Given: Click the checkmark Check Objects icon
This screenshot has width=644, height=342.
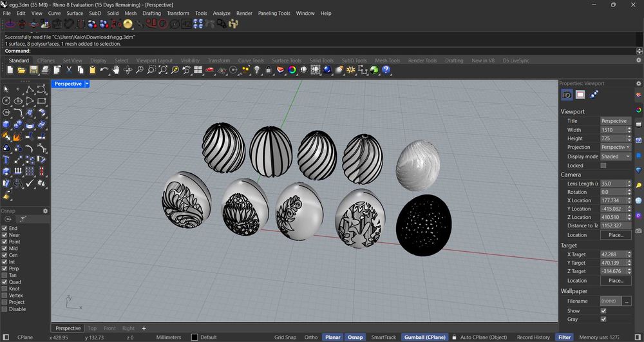Looking at the screenshot, I should click(30, 184).
